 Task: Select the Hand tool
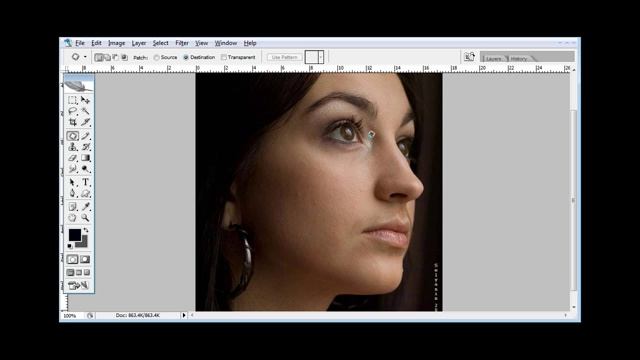pos(73,218)
